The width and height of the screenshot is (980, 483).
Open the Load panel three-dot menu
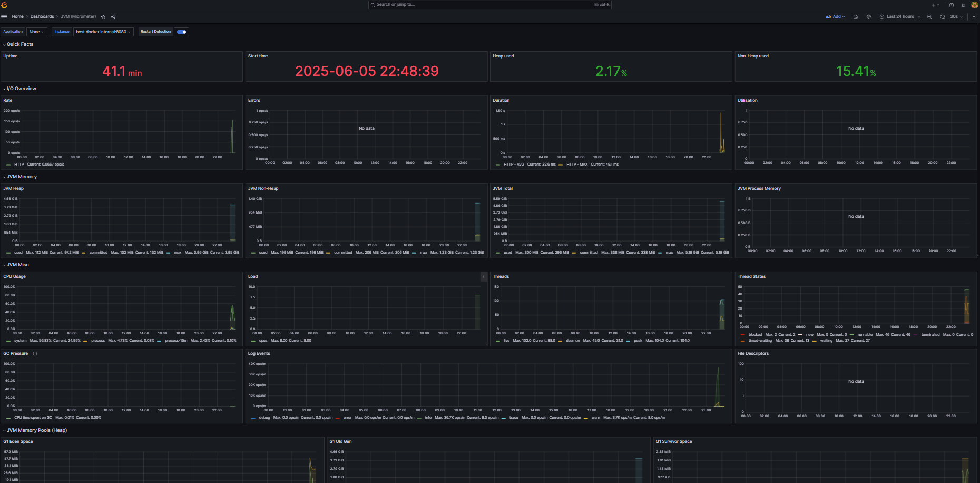(x=484, y=276)
